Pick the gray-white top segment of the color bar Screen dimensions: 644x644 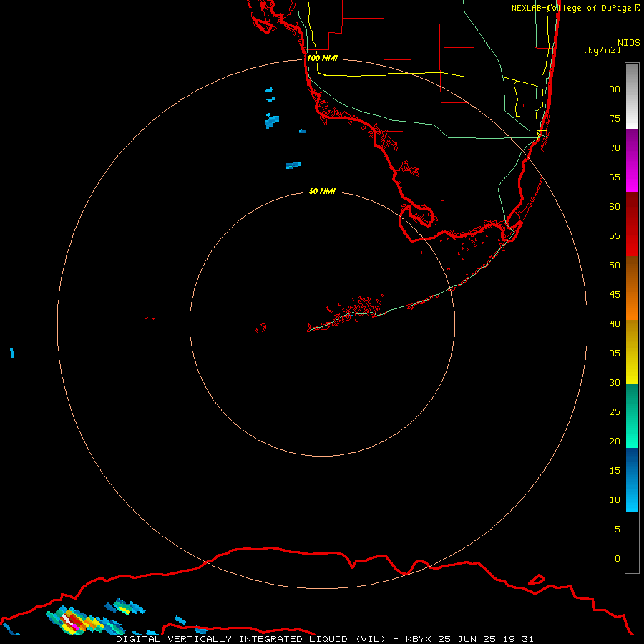[632, 96]
